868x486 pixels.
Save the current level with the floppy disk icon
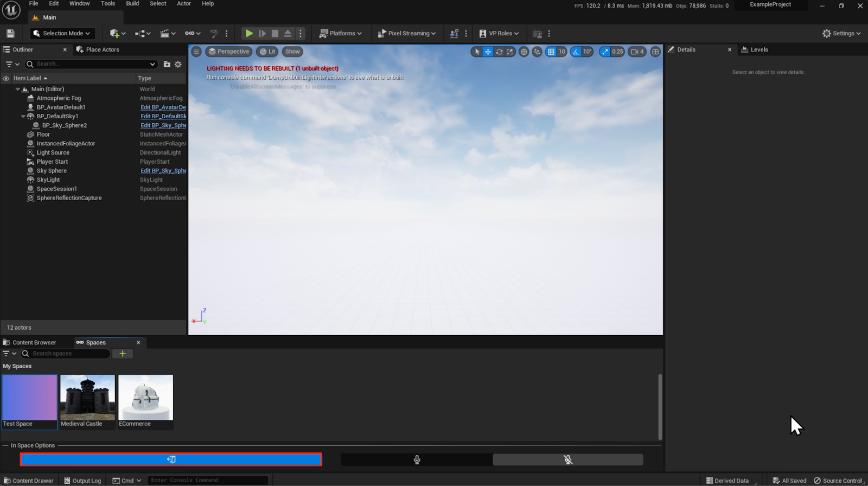pyautogui.click(x=10, y=34)
